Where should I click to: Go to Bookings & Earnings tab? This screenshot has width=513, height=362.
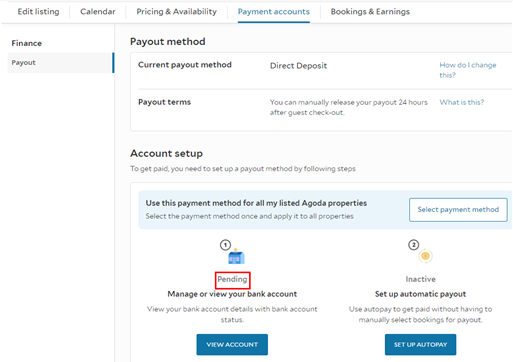coord(370,12)
